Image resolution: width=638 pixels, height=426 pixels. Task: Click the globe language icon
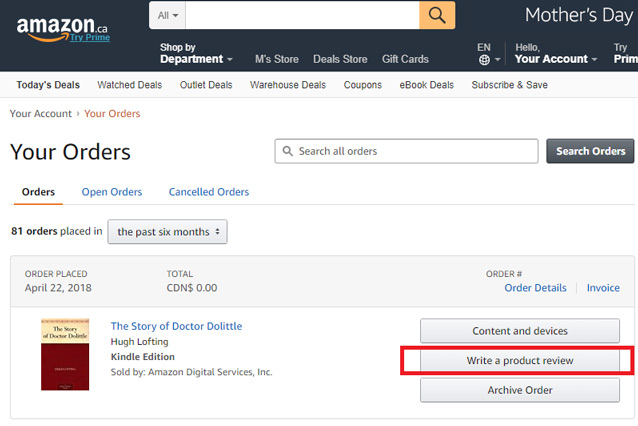(x=484, y=60)
